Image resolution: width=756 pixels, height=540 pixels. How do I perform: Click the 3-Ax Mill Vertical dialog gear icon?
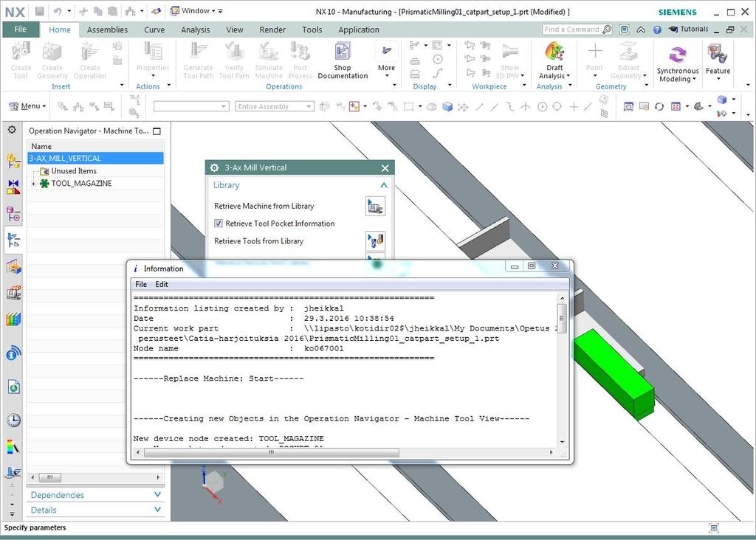tap(215, 167)
